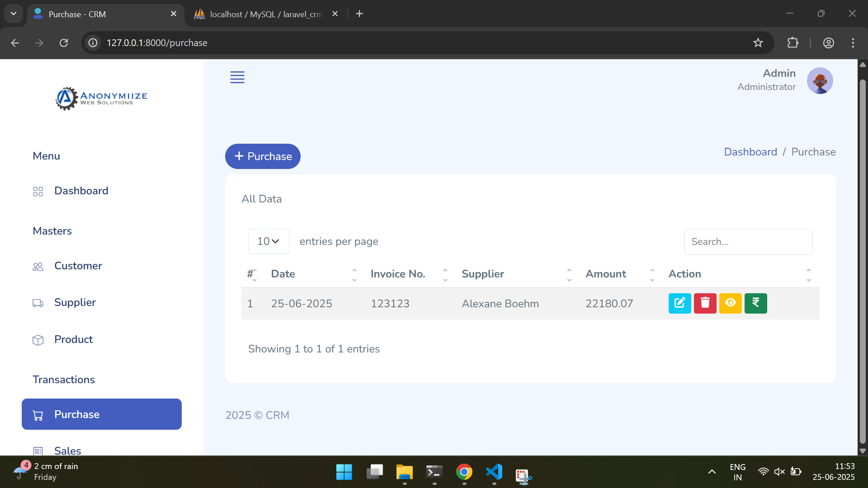Click the Chrome taskbar icon
The width and height of the screenshot is (868, 488).
pos(464,472)
